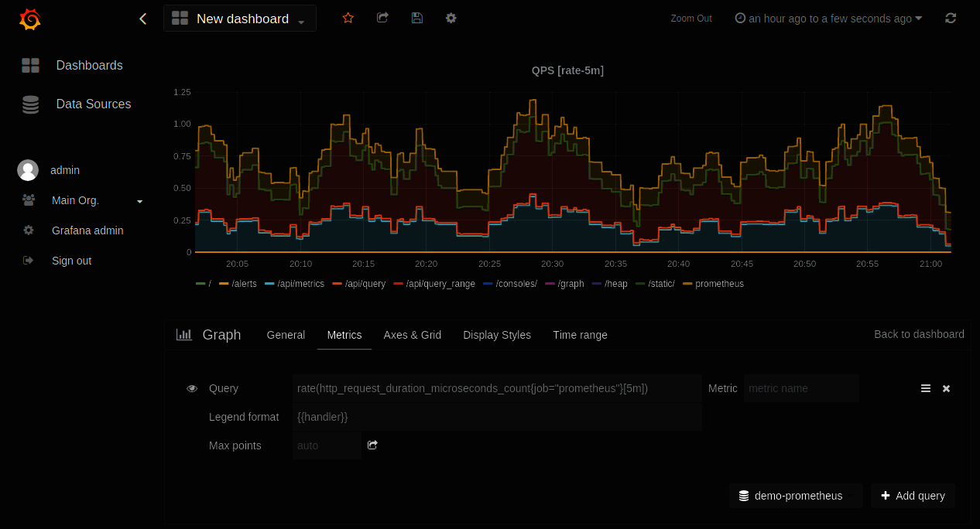Star the dashboard as favorite
The height and width of the screenshot is (529, 980).
tap(348, 18)
